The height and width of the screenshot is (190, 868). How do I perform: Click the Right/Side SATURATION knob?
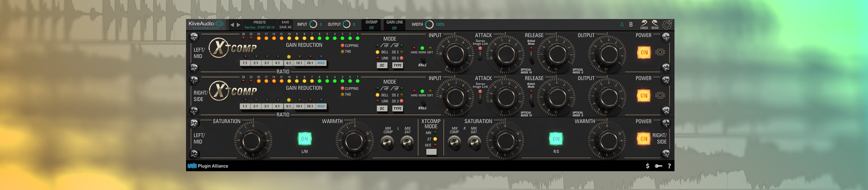pyautogui.click(x=505, y=141)
